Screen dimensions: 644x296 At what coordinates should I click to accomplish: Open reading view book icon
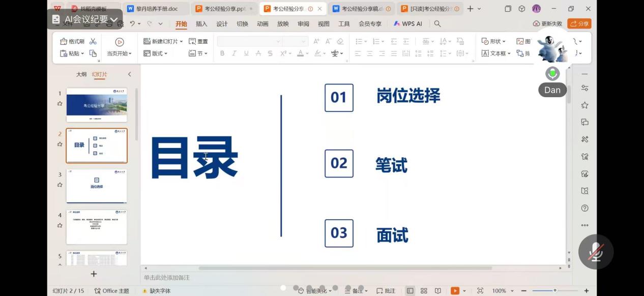click(x=437, y=291)
